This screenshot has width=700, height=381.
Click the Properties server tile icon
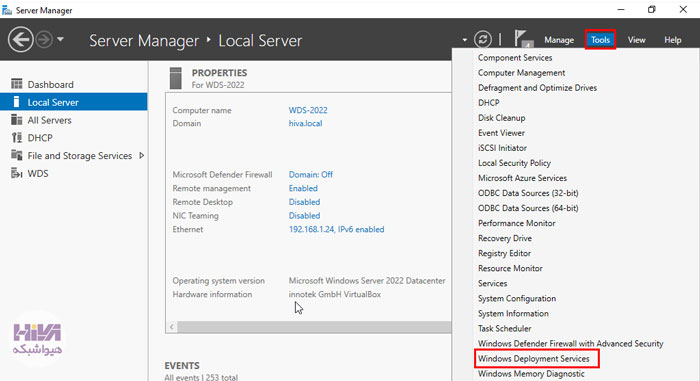(x=176, y=78)
